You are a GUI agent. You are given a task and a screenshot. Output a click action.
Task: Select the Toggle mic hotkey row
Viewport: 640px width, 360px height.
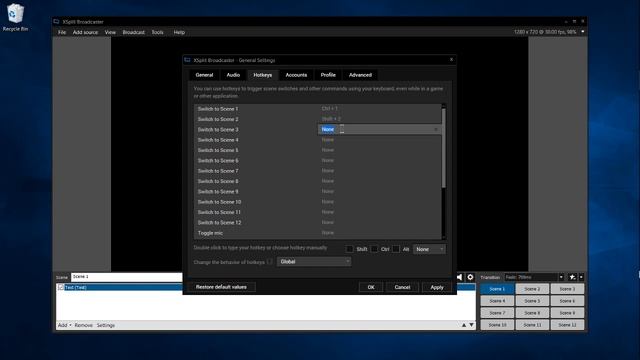click(x=318, y=233)
